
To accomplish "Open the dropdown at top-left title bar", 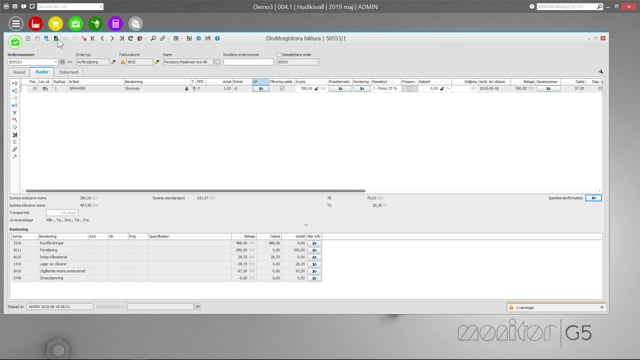I will [101, 7].
